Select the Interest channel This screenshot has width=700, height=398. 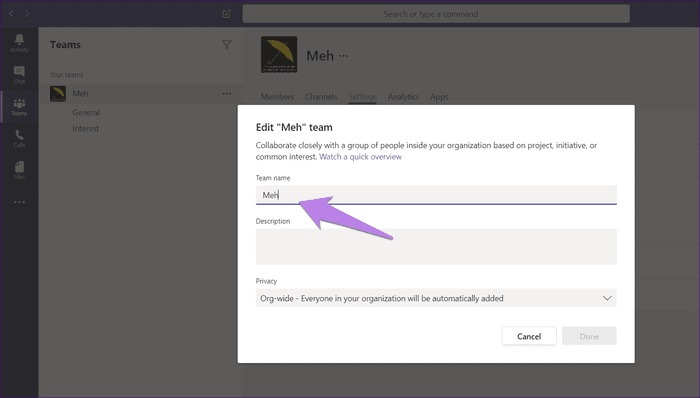[x=86, y=129]
